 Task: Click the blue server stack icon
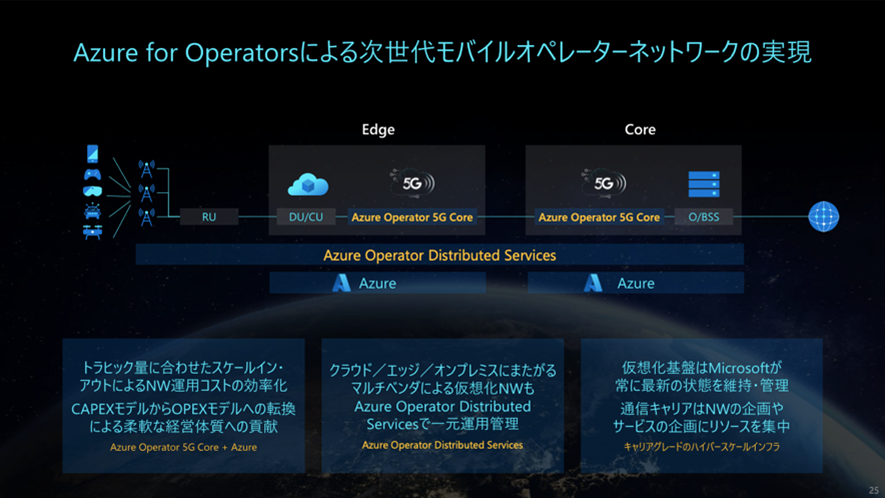704,185
